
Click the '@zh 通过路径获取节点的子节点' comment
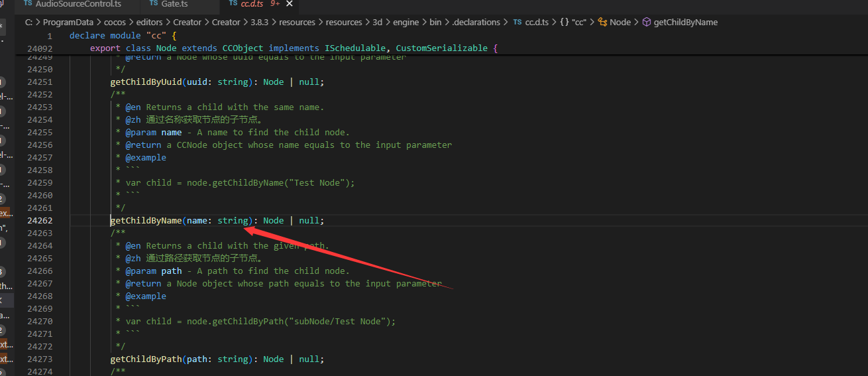[192, 259]
